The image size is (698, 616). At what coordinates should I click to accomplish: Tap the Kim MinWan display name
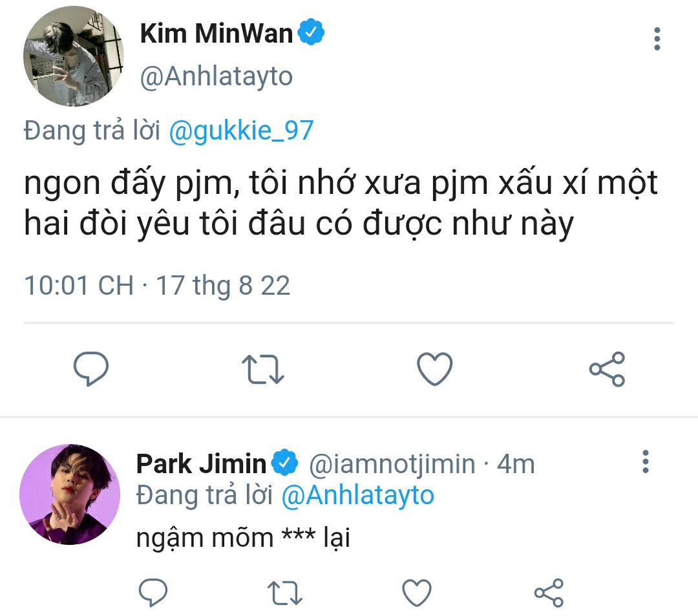(x=217, y=34)
